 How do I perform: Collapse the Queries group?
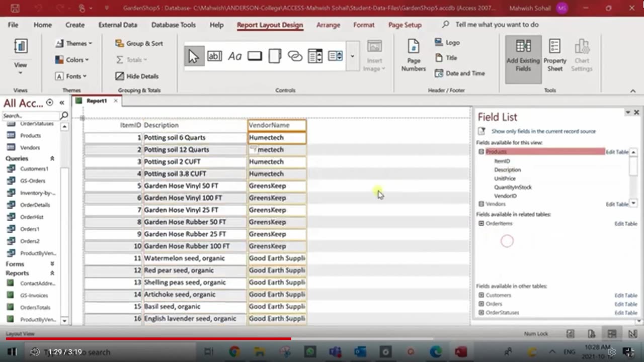click(x=52, y=158)
